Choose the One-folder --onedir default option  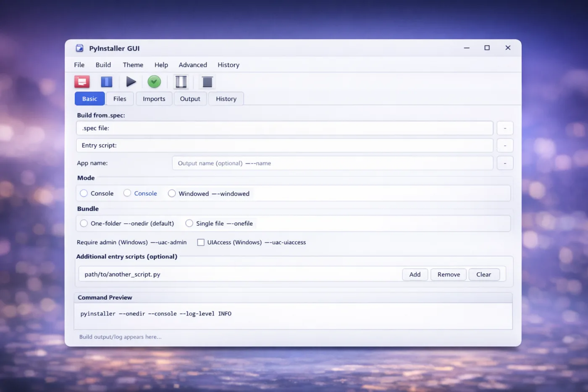coord(84,223)
